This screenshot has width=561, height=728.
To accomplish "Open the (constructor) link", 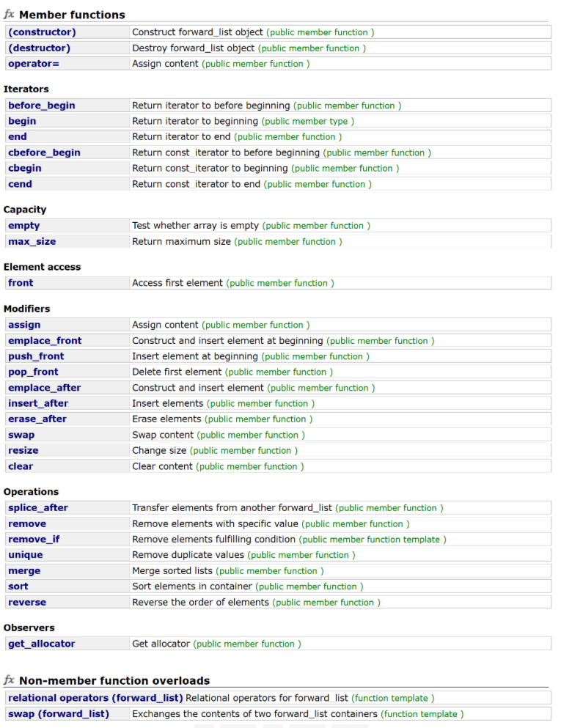I will 42,32.
